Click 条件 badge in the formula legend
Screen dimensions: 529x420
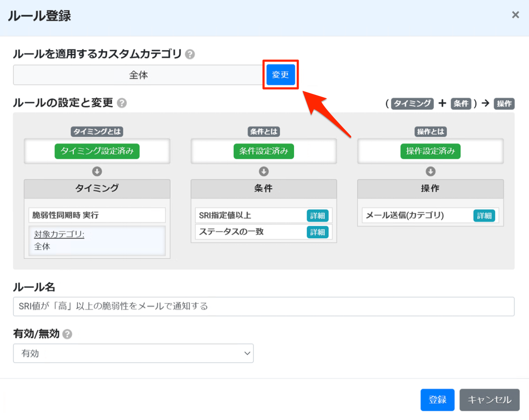coord(461,103)
